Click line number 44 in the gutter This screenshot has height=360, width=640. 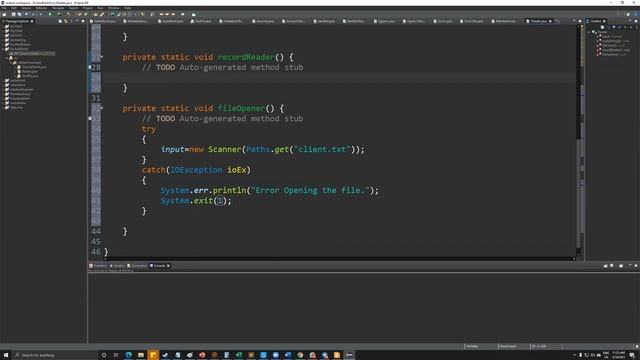96,231
